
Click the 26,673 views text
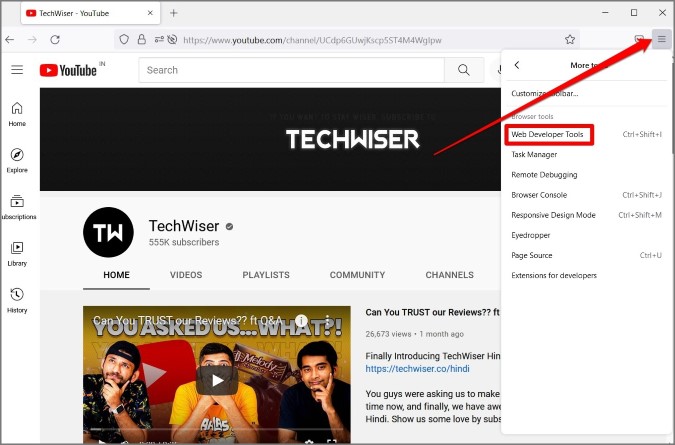click(388, 334)
